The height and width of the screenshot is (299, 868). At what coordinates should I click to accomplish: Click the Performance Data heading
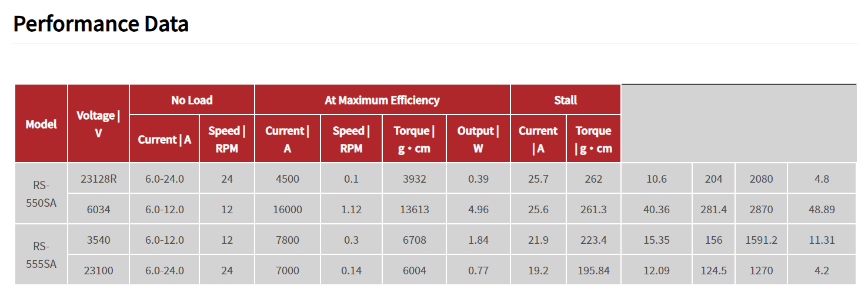(x=101, y=24)
